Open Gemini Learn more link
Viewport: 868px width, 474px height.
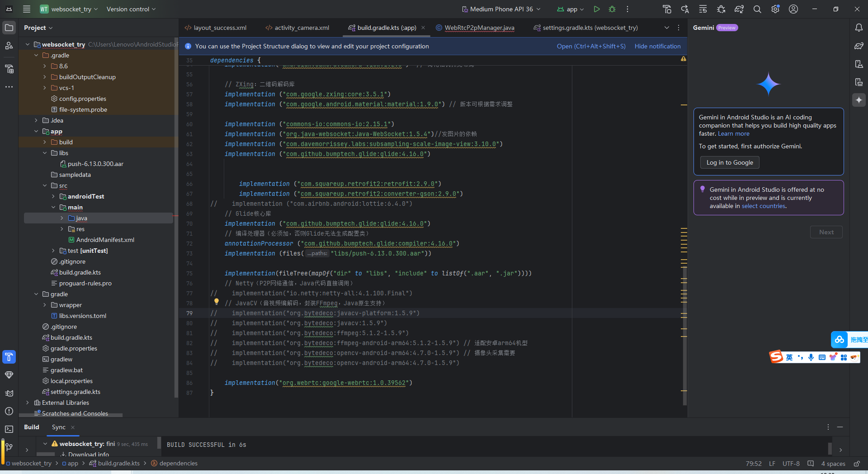(x=733, y=133)
